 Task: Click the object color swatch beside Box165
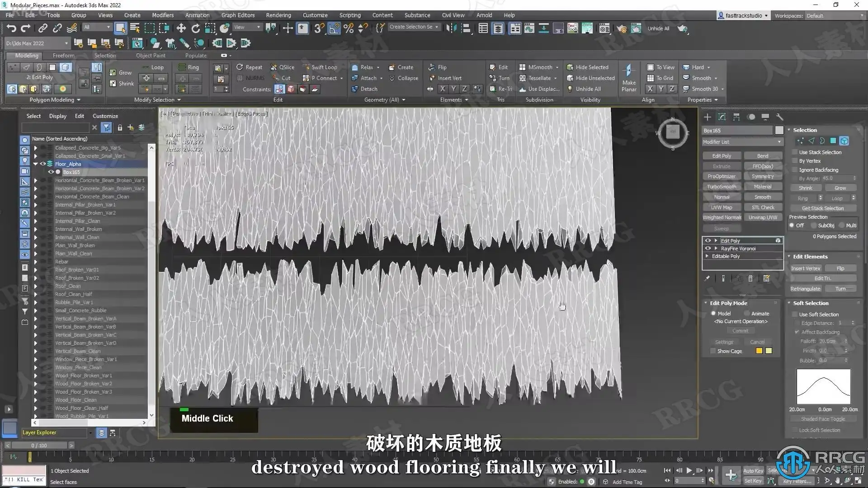click(779, 130)
